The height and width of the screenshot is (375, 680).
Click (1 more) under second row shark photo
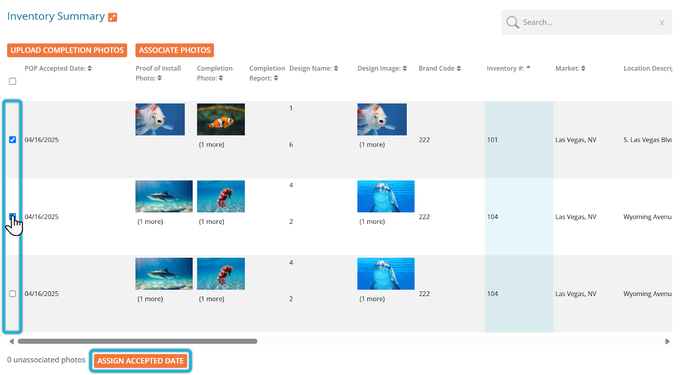click(150, 222)
